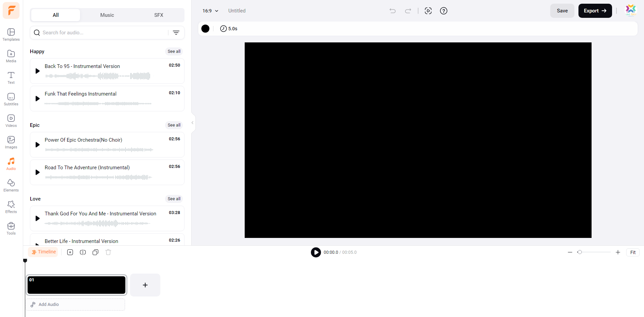The width and height of the screenshot is (644, 317).
Task: Open the Effects panel
Action: point(11,207)
